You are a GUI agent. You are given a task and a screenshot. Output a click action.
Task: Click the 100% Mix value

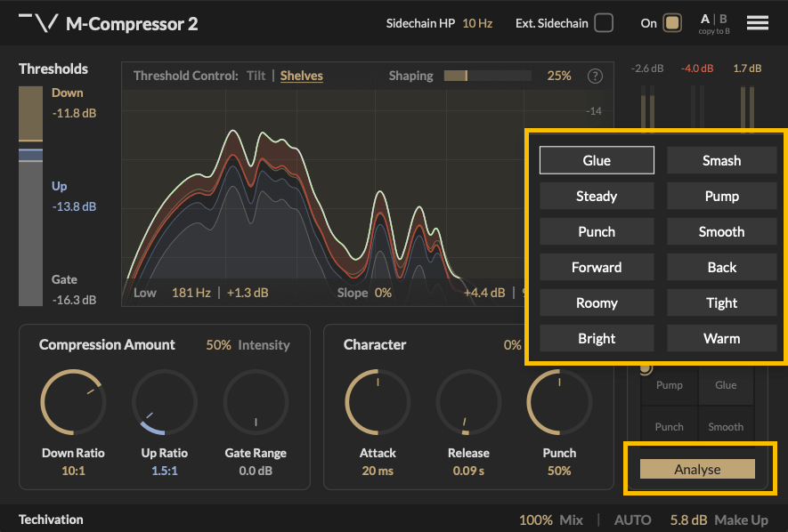point(536,520)
